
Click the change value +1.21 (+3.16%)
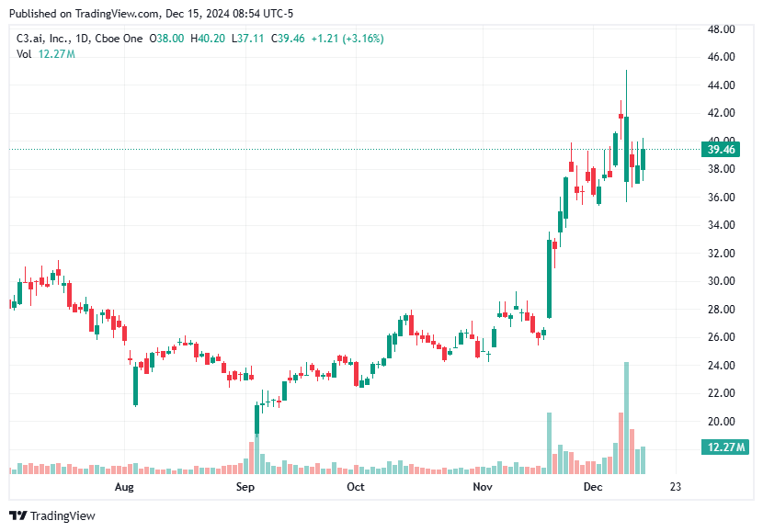(347, 39)
